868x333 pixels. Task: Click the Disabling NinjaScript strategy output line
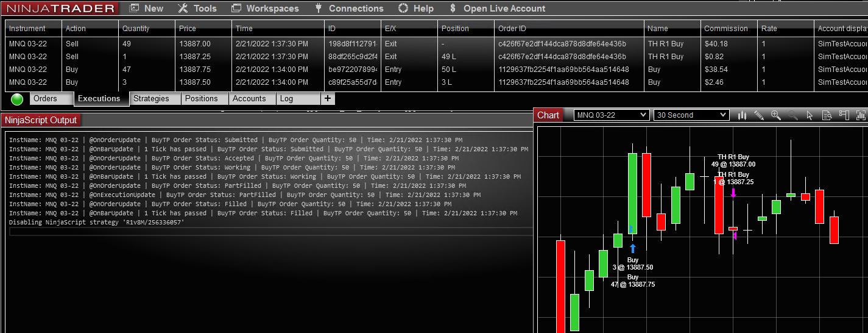click(x=97, y=223)
